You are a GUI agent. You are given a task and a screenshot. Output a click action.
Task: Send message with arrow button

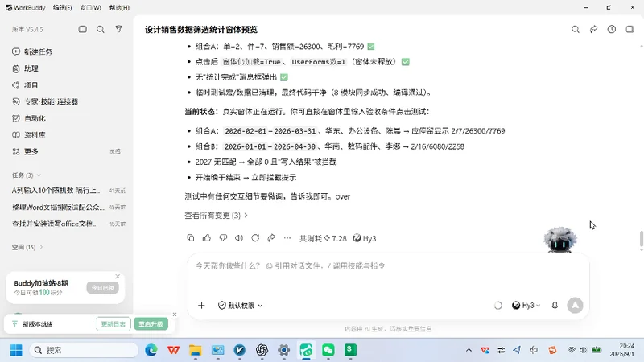(575, 306)
